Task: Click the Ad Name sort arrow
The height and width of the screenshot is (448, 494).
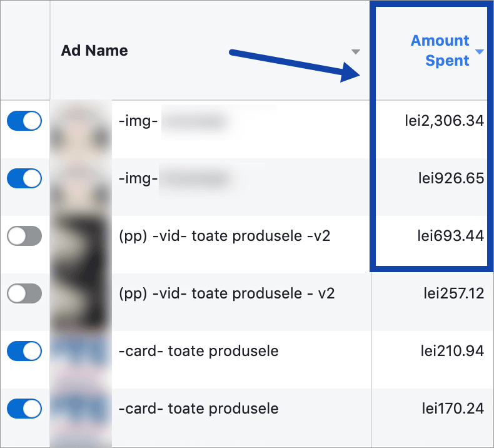Action: point(356,51)
